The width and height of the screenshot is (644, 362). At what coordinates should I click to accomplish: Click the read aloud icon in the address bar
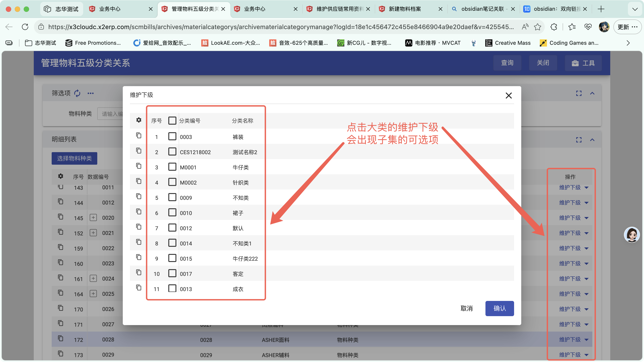tap(525, 27)
